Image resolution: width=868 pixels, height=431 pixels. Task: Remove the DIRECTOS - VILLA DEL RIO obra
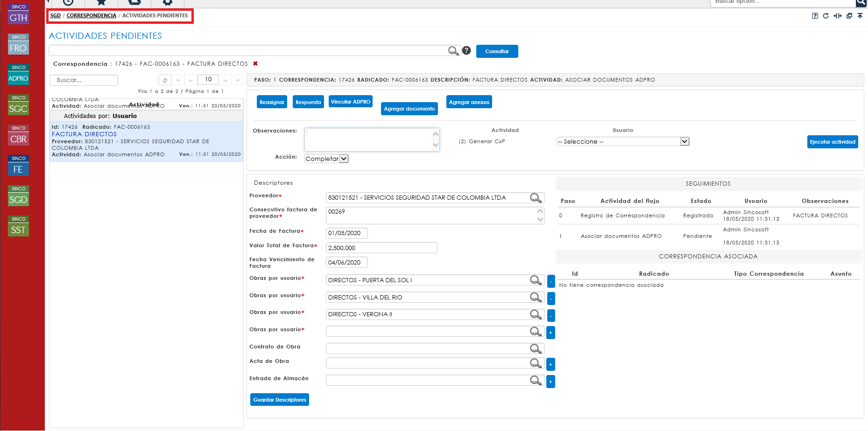click(551, 299)
